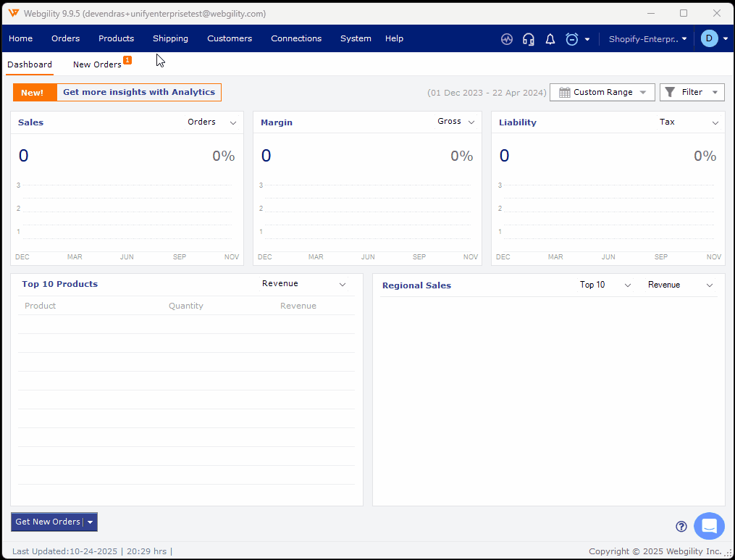Viewport: 735px width, 560px height.
Task: Click the help question mark icon
Action: 681,527
